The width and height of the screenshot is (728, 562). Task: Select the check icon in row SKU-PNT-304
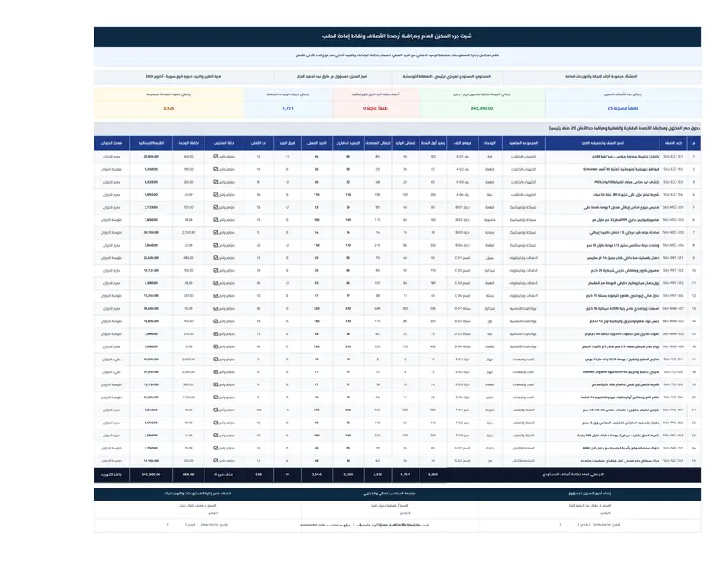click(216, 295)
